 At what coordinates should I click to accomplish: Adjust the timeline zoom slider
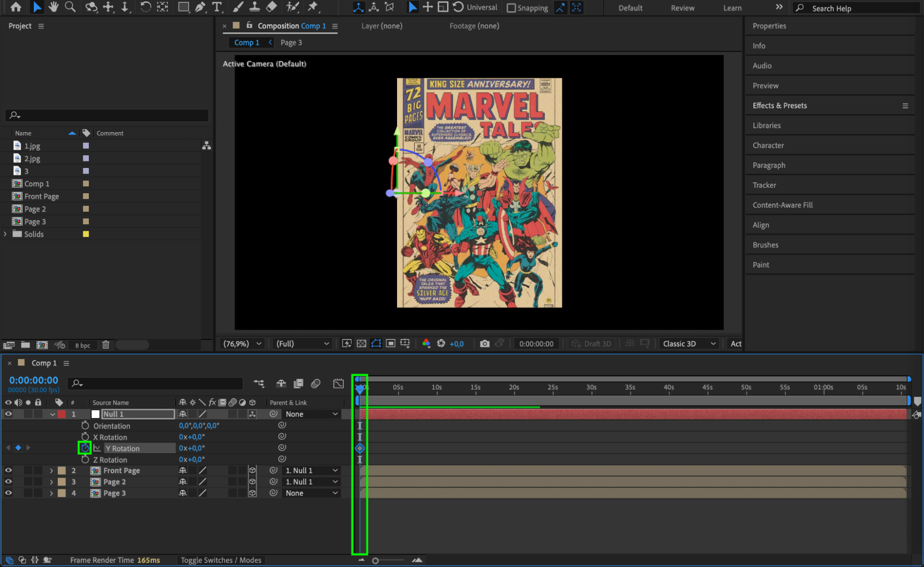point(375,561)
